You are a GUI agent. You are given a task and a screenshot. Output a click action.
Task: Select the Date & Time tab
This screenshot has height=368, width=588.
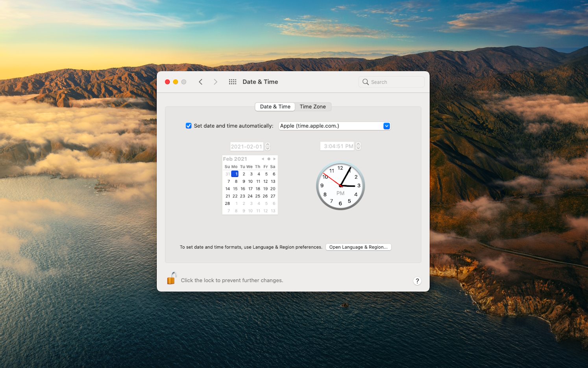[x=275, y=106]
